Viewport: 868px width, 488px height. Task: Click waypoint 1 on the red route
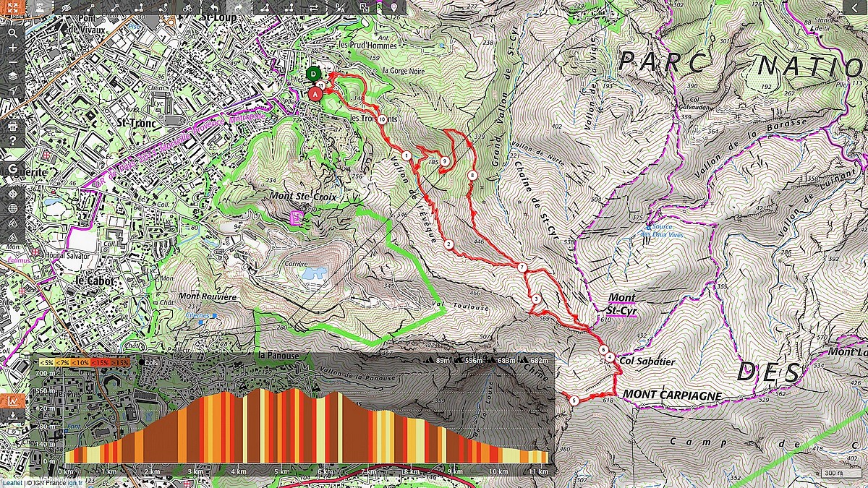(407, 155)
